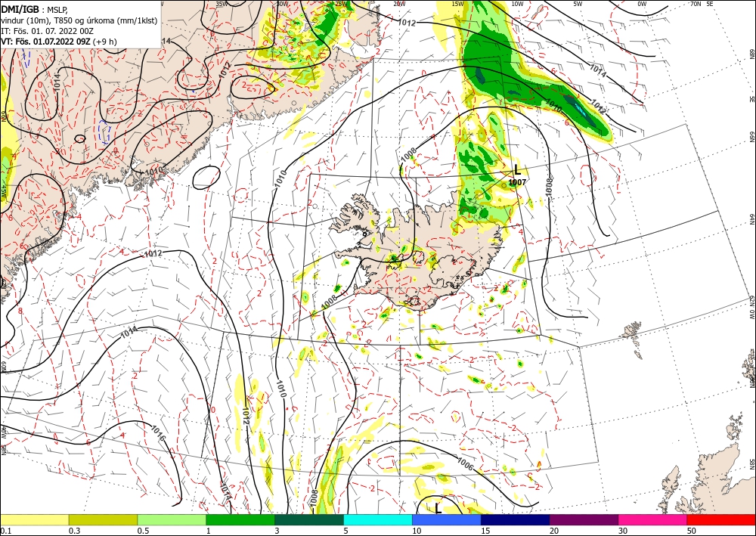Click the dark green 3–5 legend band
Viewport: 756px width, 536px height.
[x=309, y=519]
